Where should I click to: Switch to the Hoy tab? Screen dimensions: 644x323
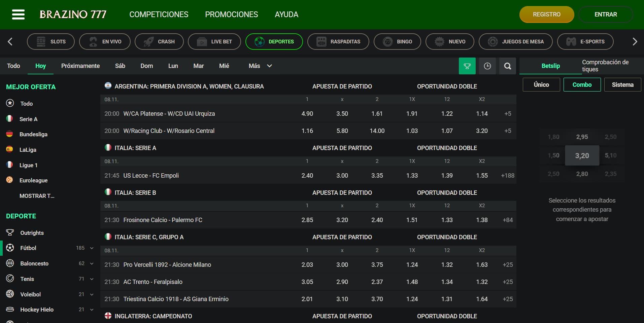coord(40,66)
